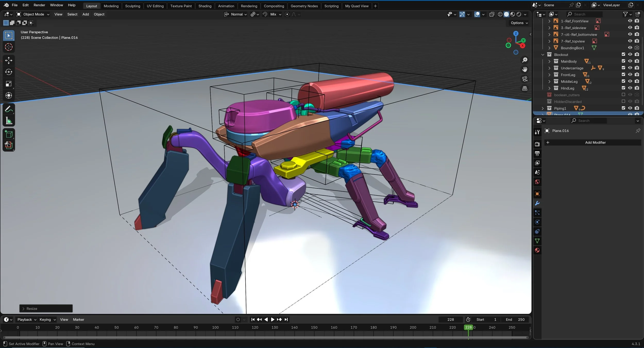Open the Render menu

pyautogui.click(x=39, y=5)
